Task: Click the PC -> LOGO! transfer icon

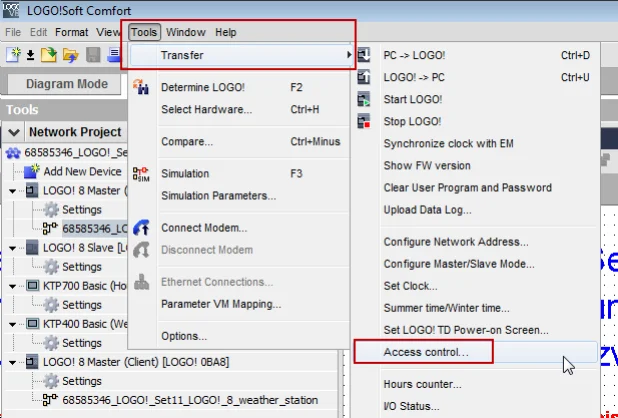Action: tap(364, 55)
